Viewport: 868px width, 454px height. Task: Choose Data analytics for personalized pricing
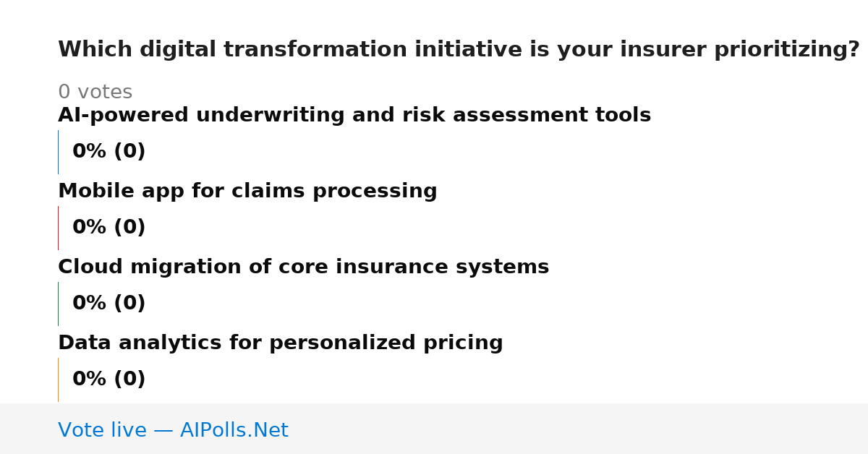[281, 343]
